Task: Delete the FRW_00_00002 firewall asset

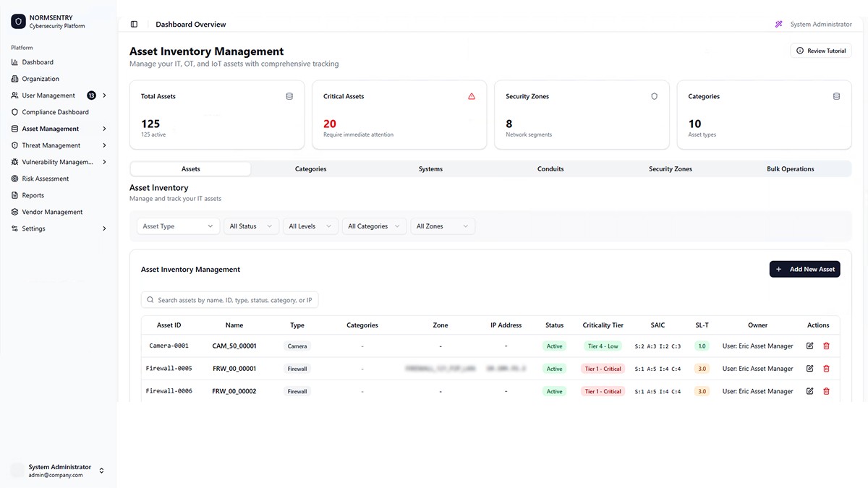Action: (826, 390)
